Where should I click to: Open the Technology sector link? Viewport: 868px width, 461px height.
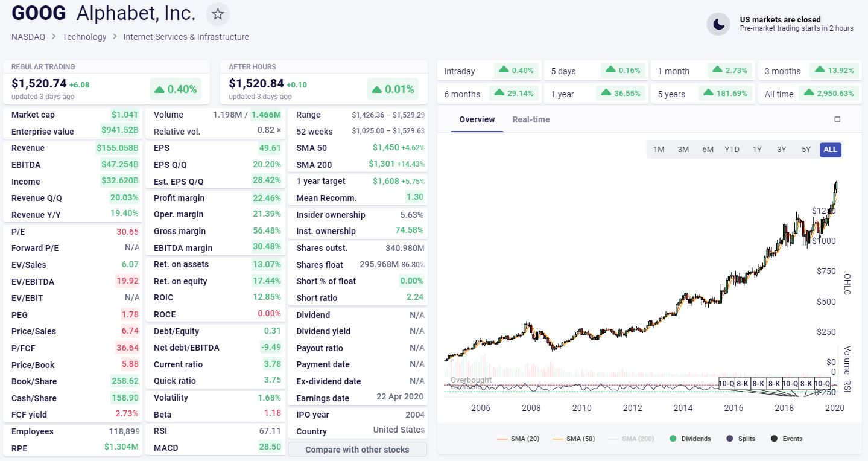pos(84,37)
